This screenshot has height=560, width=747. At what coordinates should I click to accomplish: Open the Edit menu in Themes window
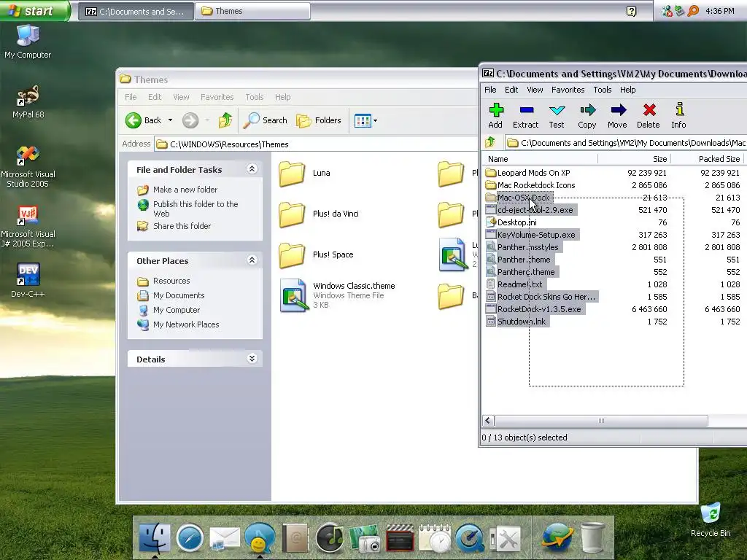click(155, 97)
